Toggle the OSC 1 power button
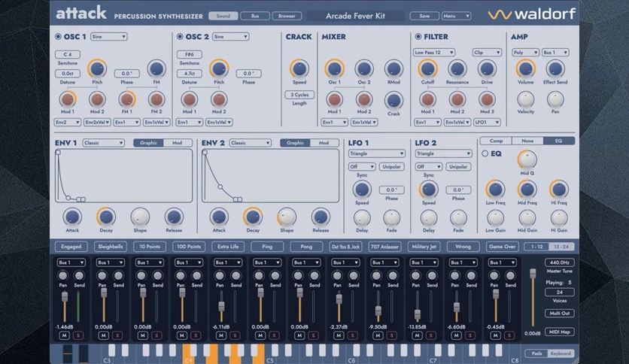The height and width of the screenshot is (364, 629). (x=58, y=37)
